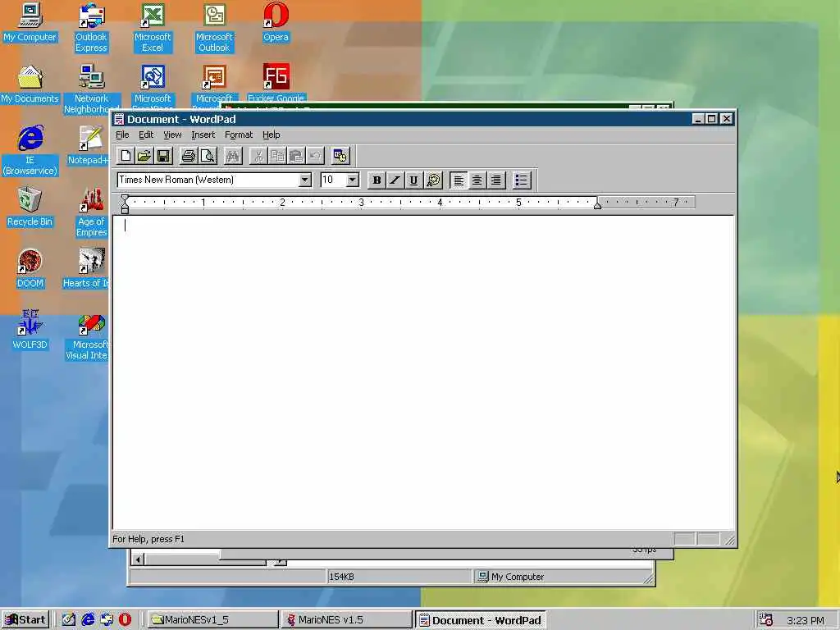Screen dimensions: 840x630
Task: Click Show Desktop quick launch icon
Action: tap(69, 620)
